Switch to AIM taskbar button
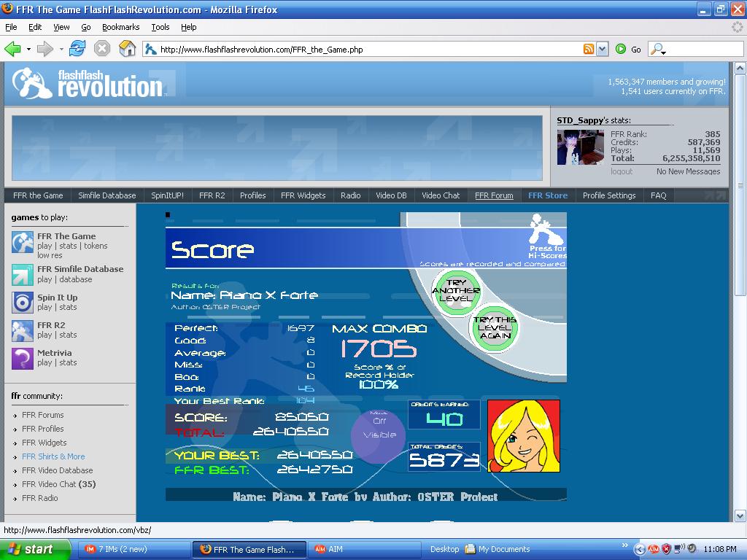This screenshot has width=747, height=560. pos(365,549)
